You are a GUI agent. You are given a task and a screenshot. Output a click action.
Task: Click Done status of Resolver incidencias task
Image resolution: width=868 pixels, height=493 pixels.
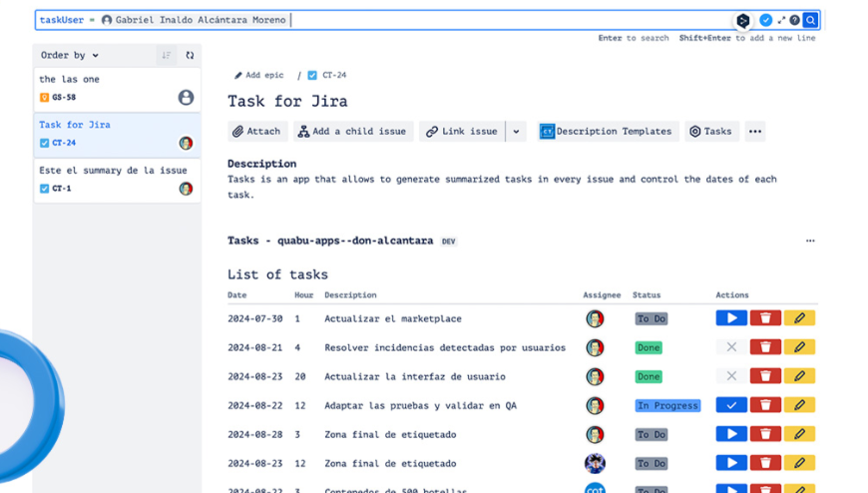(649, 348)
